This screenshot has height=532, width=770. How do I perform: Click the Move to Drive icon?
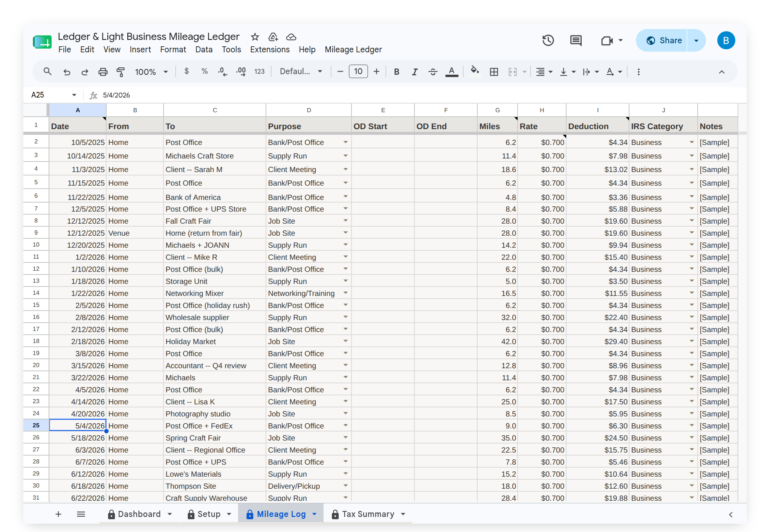point(273,37)
